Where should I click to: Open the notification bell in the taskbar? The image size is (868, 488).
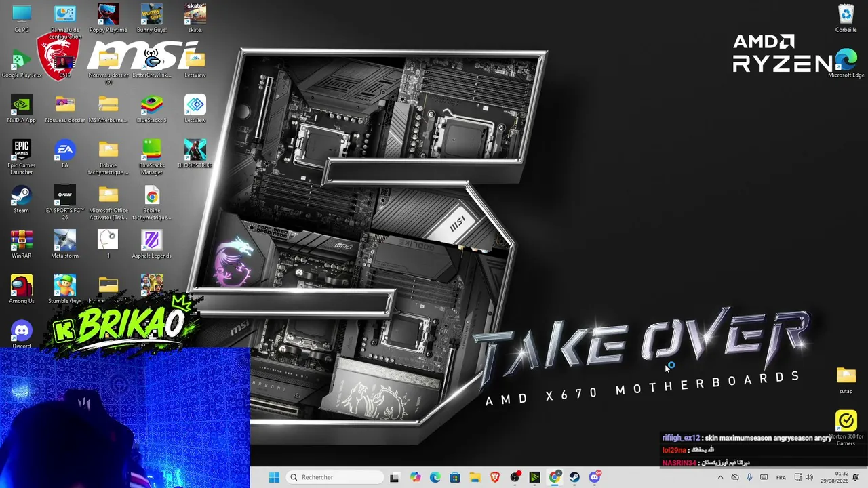[x=856, y=477]
